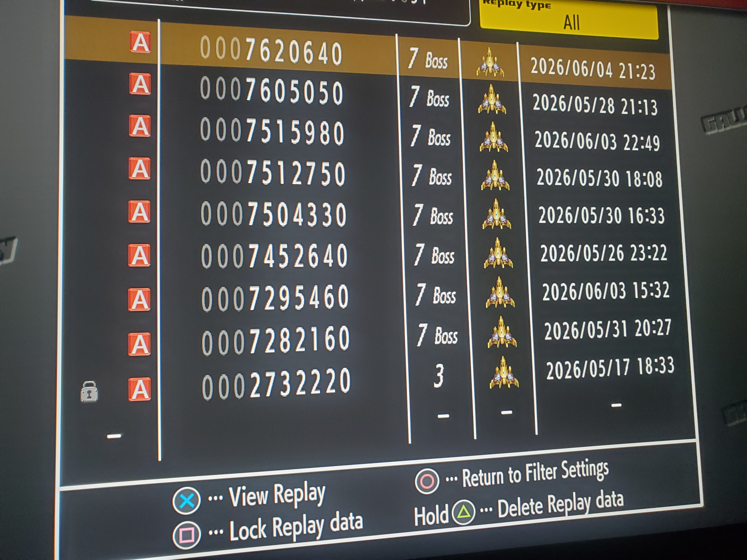This screenshot has height=560, width=747.
Task: Click the date 2026/05/30 16:33
Action: point(601,215)
